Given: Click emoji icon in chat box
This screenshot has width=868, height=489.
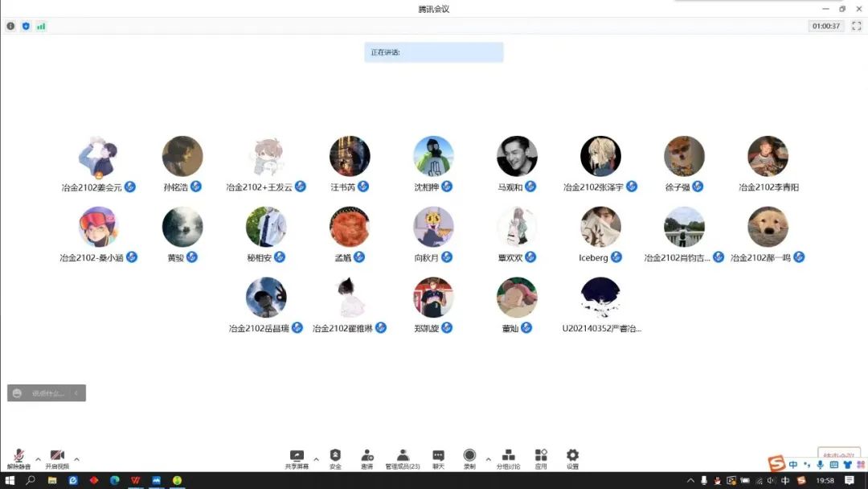Looking at the screenshot, I should 17,393.
